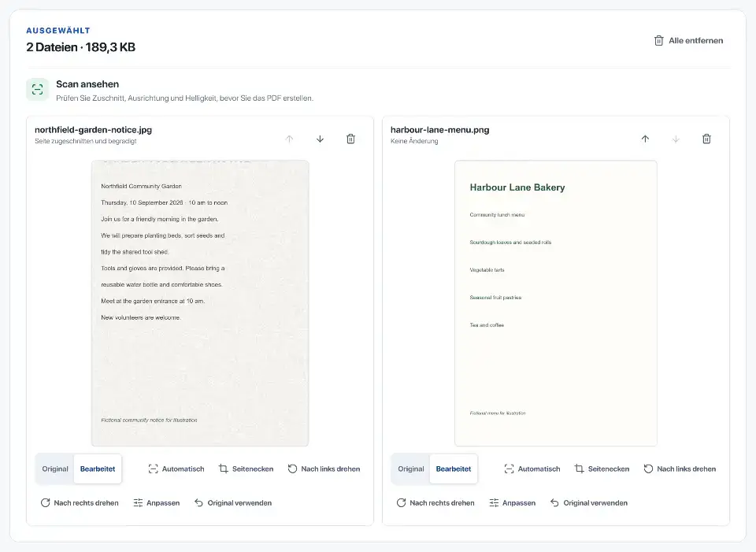Open Anpassen adjustments for garden notice
The image size is (756, 552).
tap(157, 503)
